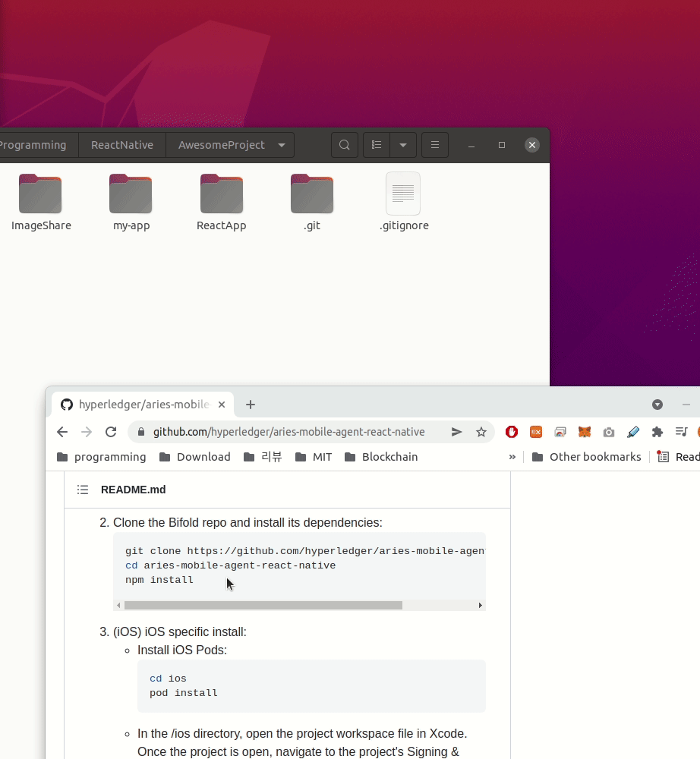Minimize the Chrome window
The width and height of the screenshot is (700, 759).
[x=686, y=405]
